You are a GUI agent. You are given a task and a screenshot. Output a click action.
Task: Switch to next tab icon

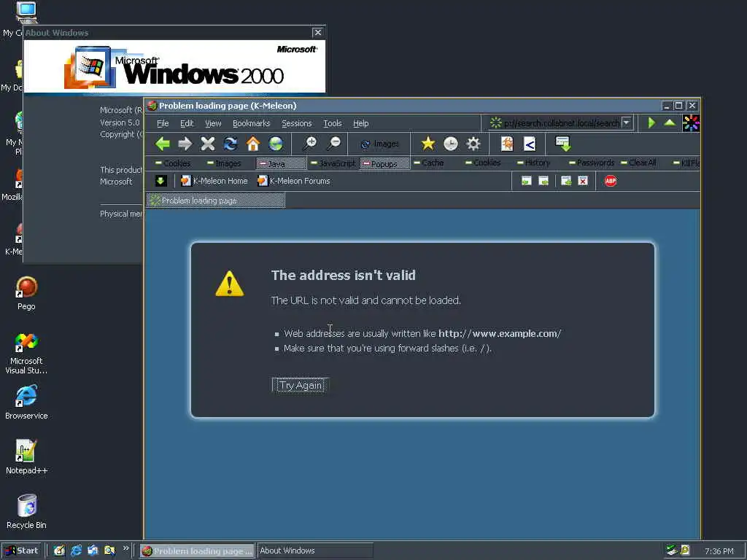coord(543,181)
